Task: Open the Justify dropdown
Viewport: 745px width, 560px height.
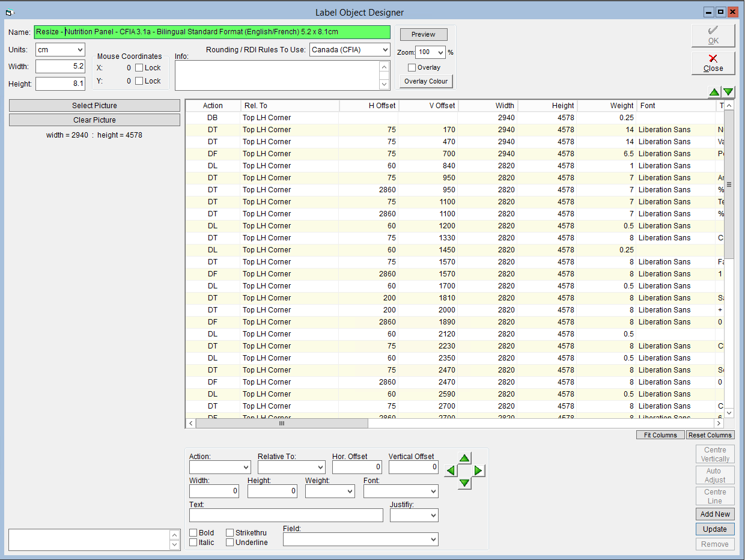Action: pyautogui.click(x=414, y=516)
